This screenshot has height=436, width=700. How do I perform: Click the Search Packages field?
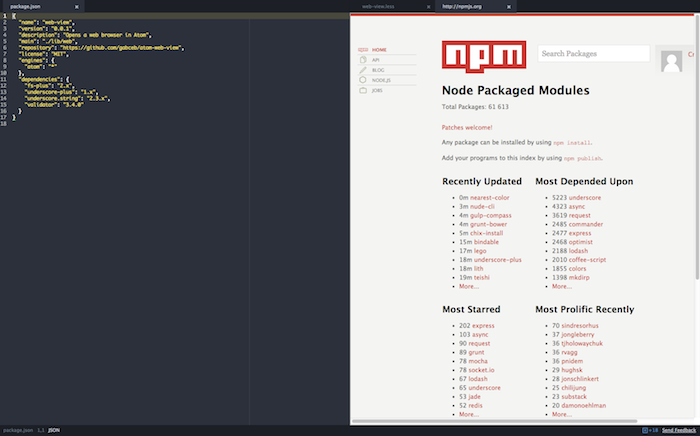594,54
